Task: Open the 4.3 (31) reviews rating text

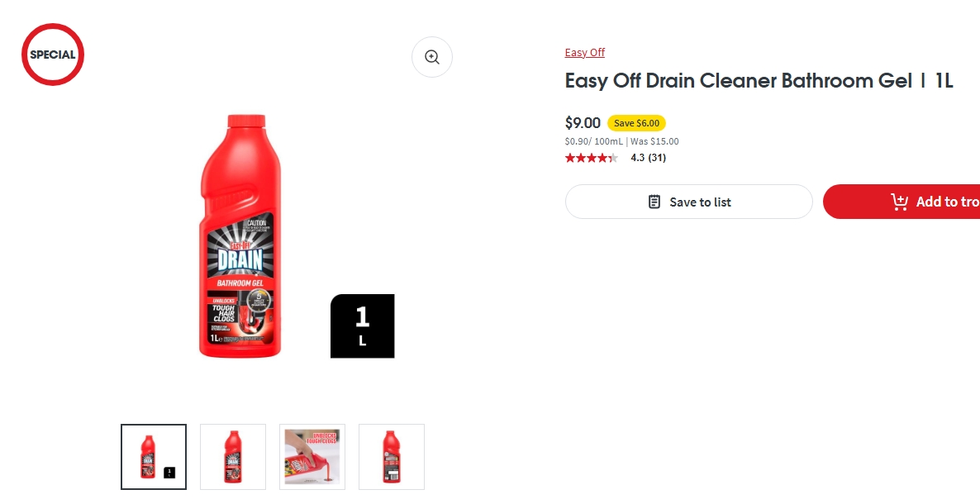Action: pyautogui.click(x=648, y=158)
